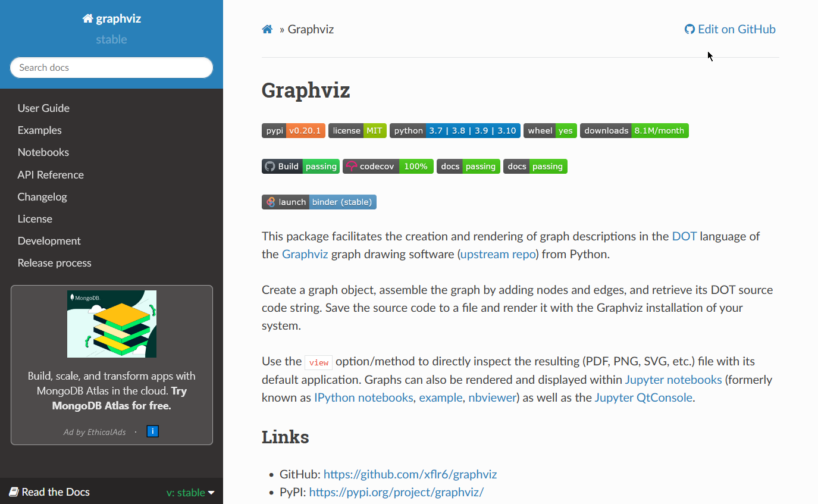Focus the Search docs input field
Image resolution: width=818 pixels, height=504 pixels.
[111, 67]
